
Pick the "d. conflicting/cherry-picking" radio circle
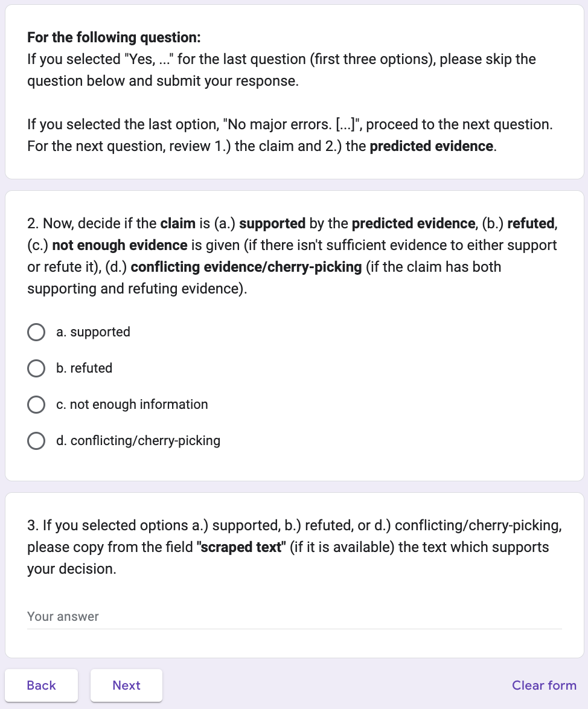(x=36, y=441)
